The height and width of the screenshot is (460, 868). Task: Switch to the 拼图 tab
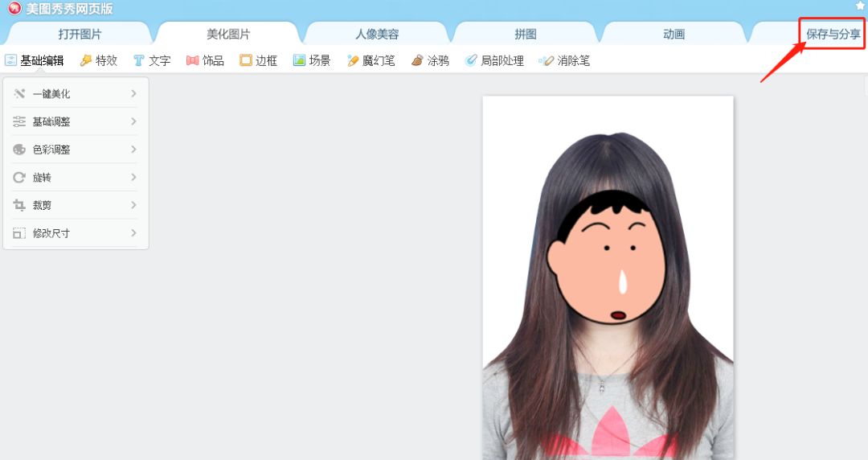click(x=526, y=34)
